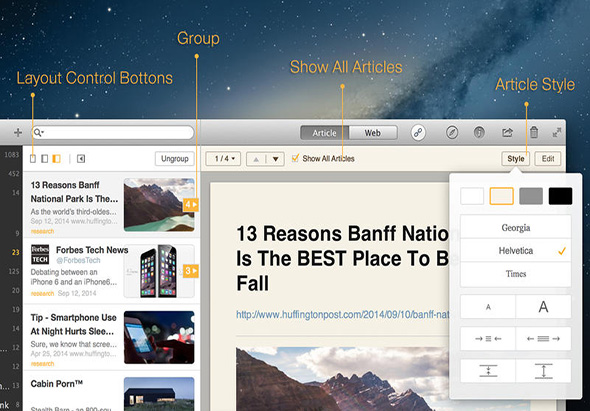The image size is (590, 411).
Task: Click the plus add button in toolbar
Action: coord(18,132)
